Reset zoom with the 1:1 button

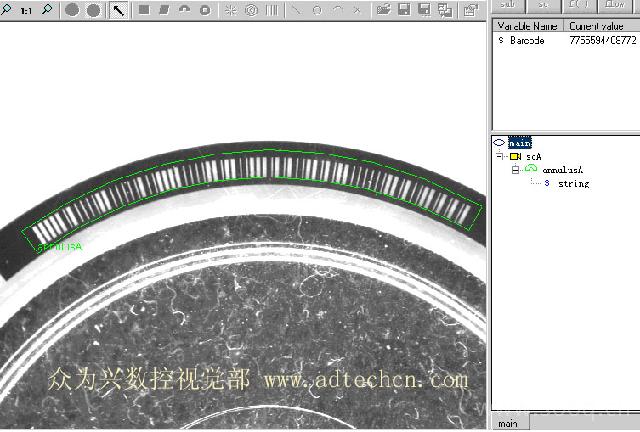point(26,10)
